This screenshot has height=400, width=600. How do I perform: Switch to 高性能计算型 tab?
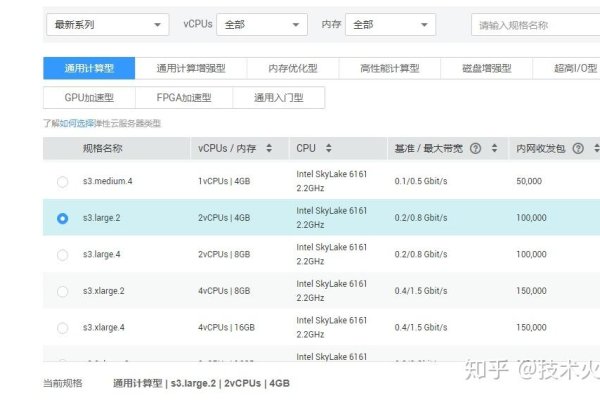[390, 68]
